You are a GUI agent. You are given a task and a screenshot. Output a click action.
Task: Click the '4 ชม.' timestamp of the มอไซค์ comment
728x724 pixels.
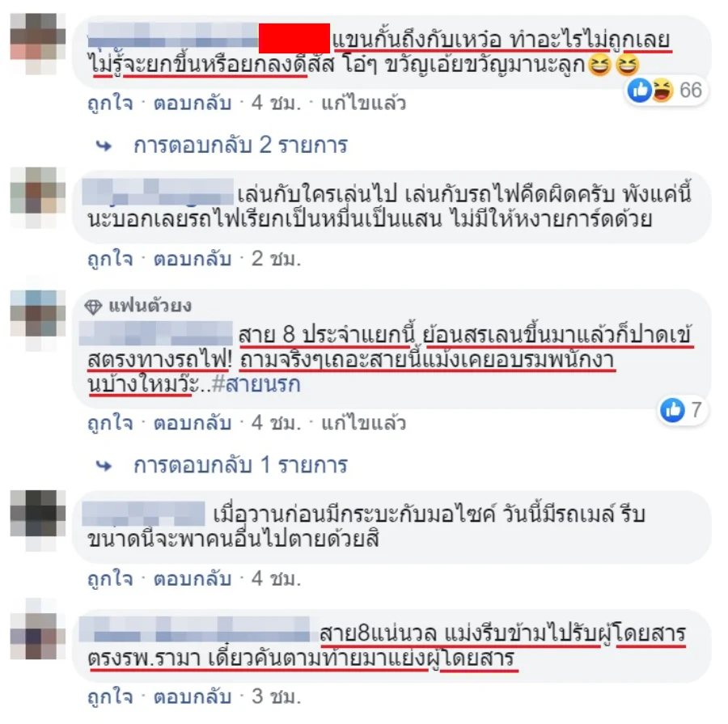coord(277,579)
